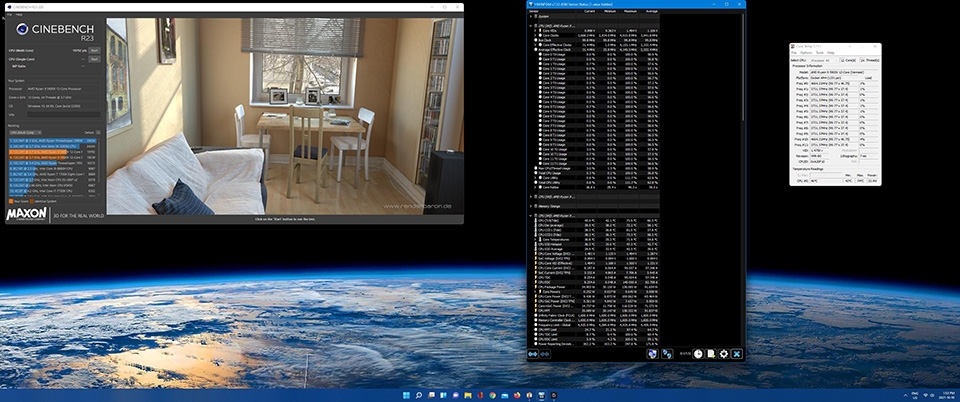960x402 pixels.
Task: Expand Core Temperatures row in HWiNFO
Action: pos(536,239)
